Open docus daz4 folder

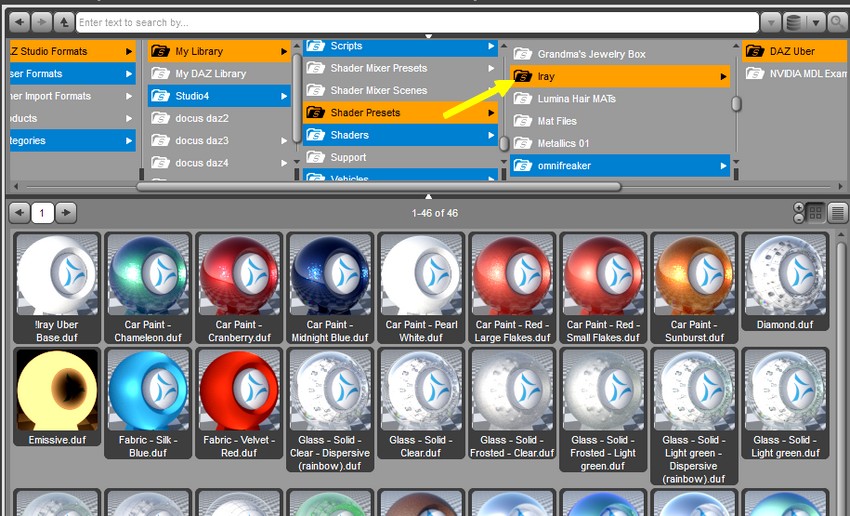pos(219,162)
